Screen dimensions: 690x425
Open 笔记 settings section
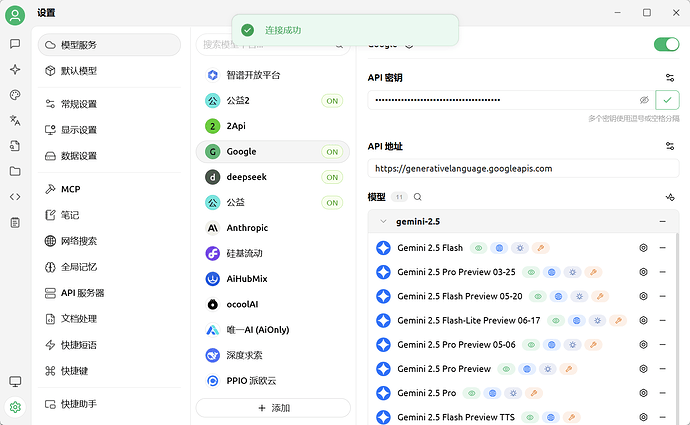(109, 215)
